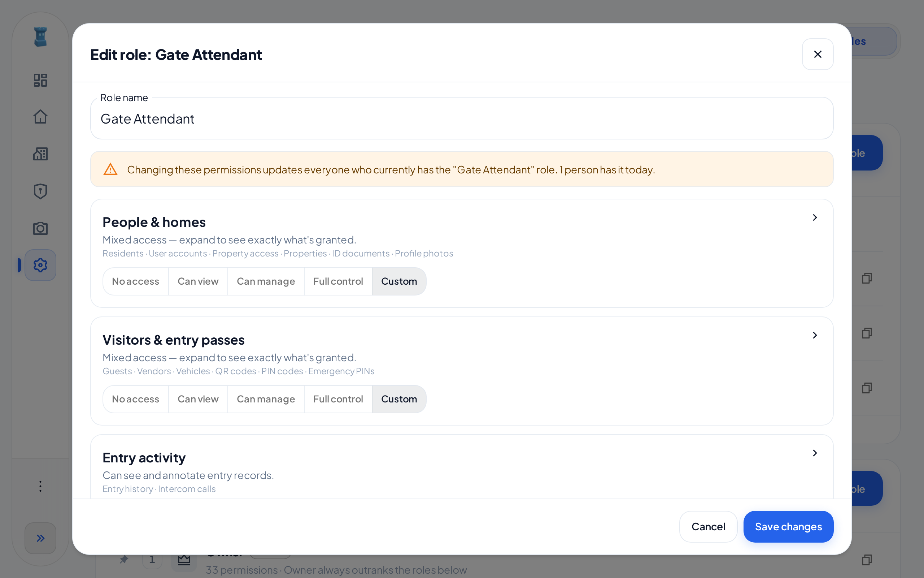Set People & homes to No access
Screen dimensions: 924x578
[136, 281]
